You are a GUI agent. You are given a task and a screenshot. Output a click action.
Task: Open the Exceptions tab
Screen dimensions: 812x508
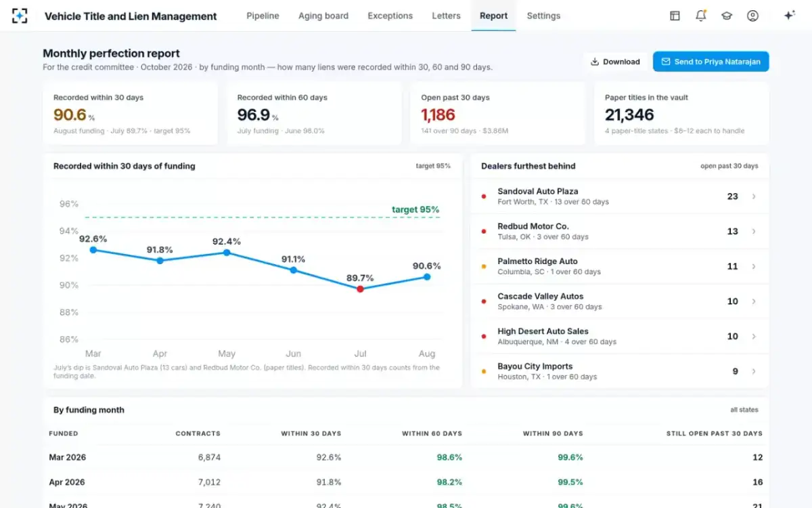point(390,16)
